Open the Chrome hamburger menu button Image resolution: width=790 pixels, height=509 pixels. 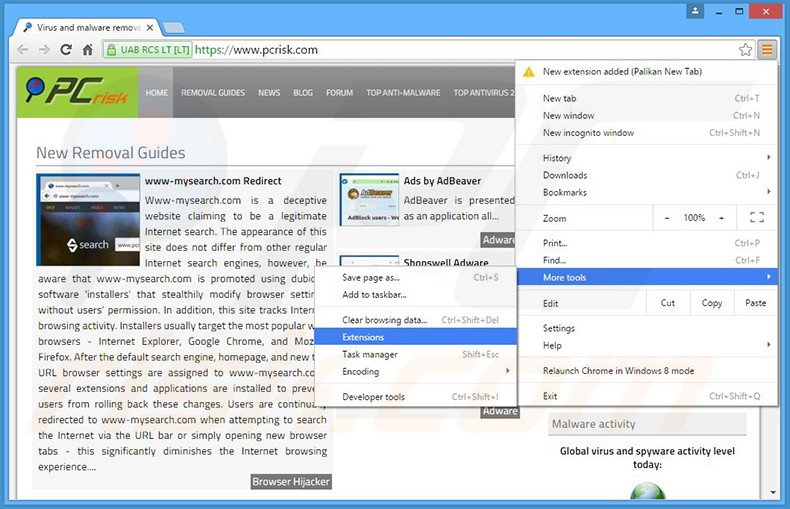click(767, 49)
